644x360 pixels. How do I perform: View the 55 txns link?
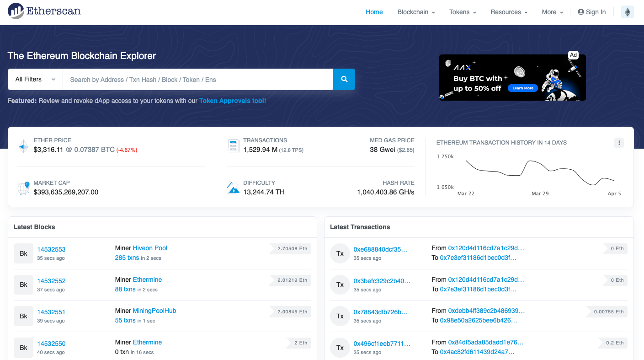tap(125, 321)
